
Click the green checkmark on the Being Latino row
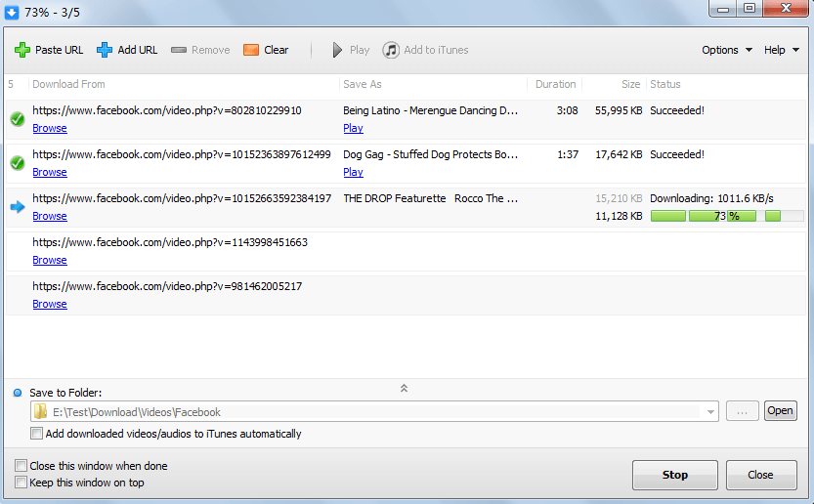(18, 119)
